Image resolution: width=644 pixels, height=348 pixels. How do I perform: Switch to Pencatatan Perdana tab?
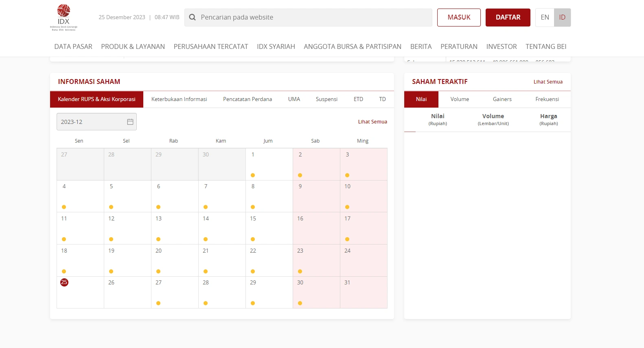(248, 99)
